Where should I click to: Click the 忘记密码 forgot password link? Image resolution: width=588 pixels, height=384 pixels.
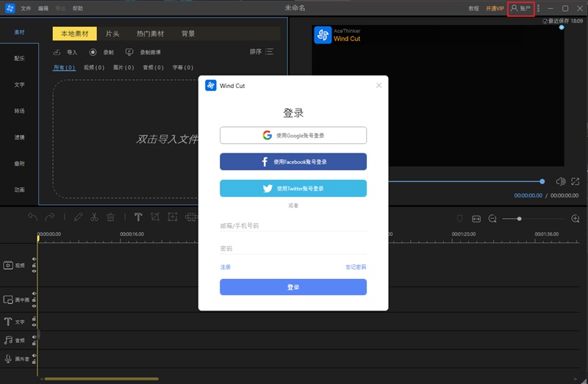point(356,267)
